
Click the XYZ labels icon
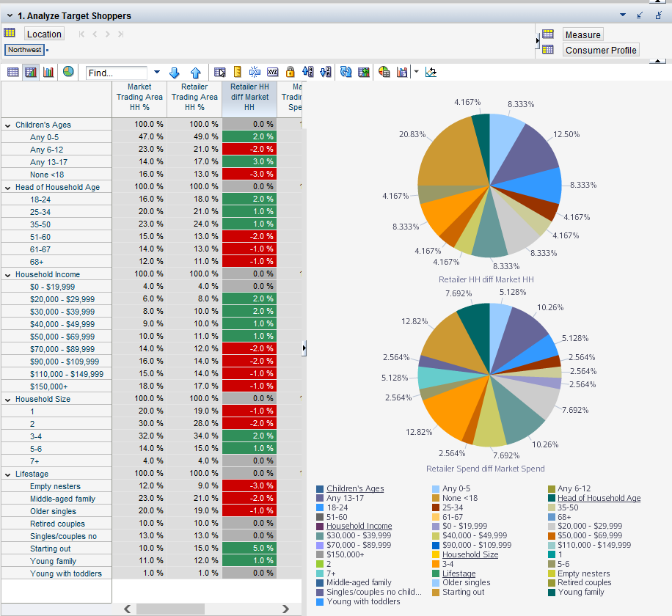(273, 72)
